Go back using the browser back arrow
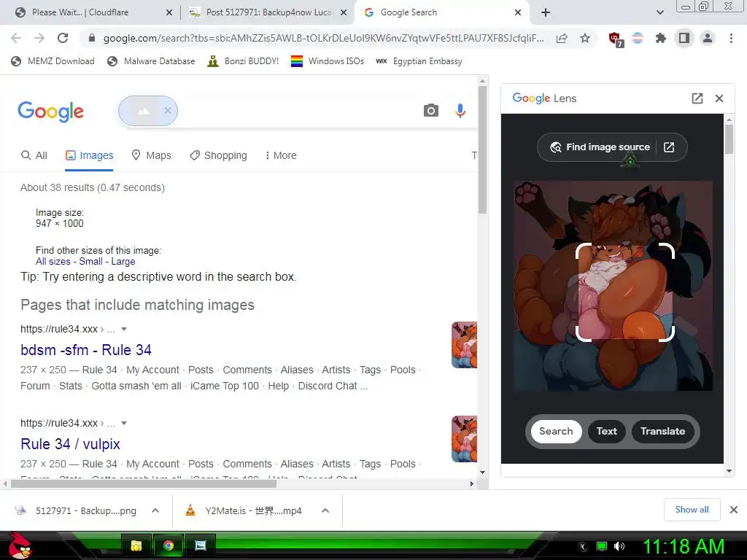This screenshot has height=560, width=747. pyautogui.click(x=16, y=38)
